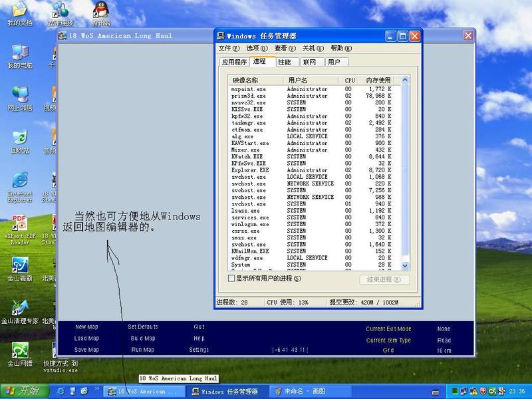The height and width of the screenshot is (399, 532).
Task: Click the 结束进程 button
Action: (x=384, y=280)
